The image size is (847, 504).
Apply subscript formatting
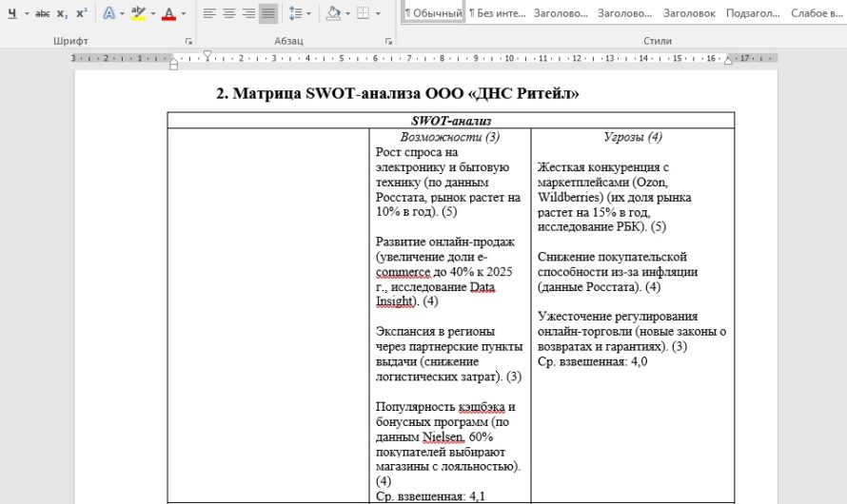[62, 13]
